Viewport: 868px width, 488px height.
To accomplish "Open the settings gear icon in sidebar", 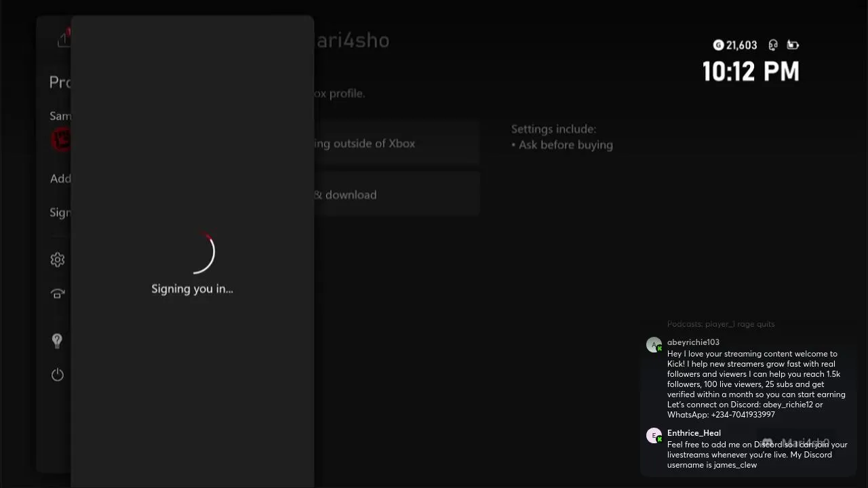I will (58, 260).
